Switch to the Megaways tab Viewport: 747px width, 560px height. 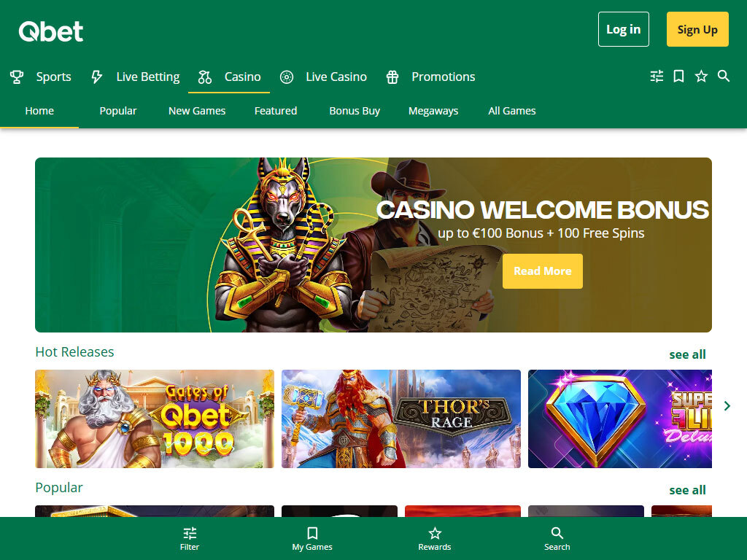click(433, 111)
